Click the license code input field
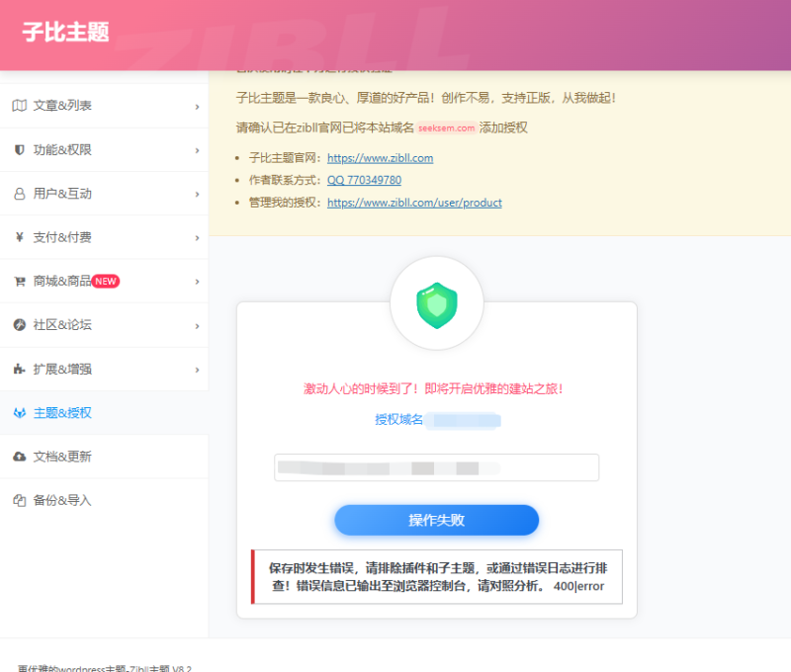This screenshot has height=672, width=791. coord(436,467)
